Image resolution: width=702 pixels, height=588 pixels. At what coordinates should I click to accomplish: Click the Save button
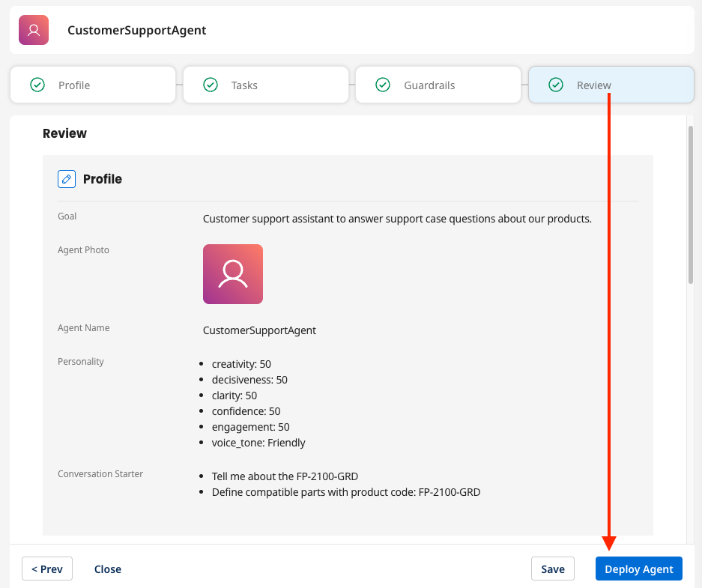(x=552, y=569)
